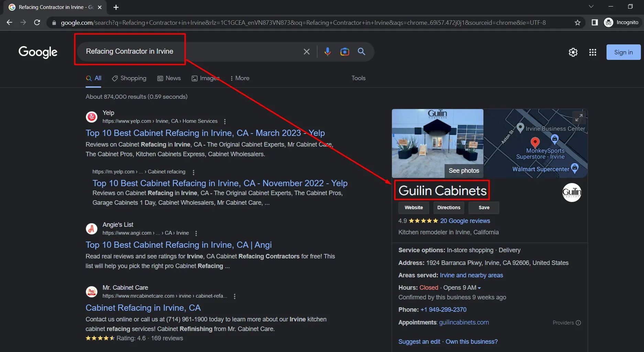Click Suggest an edit link
The image size is (644, 352).
coord(419,342)
